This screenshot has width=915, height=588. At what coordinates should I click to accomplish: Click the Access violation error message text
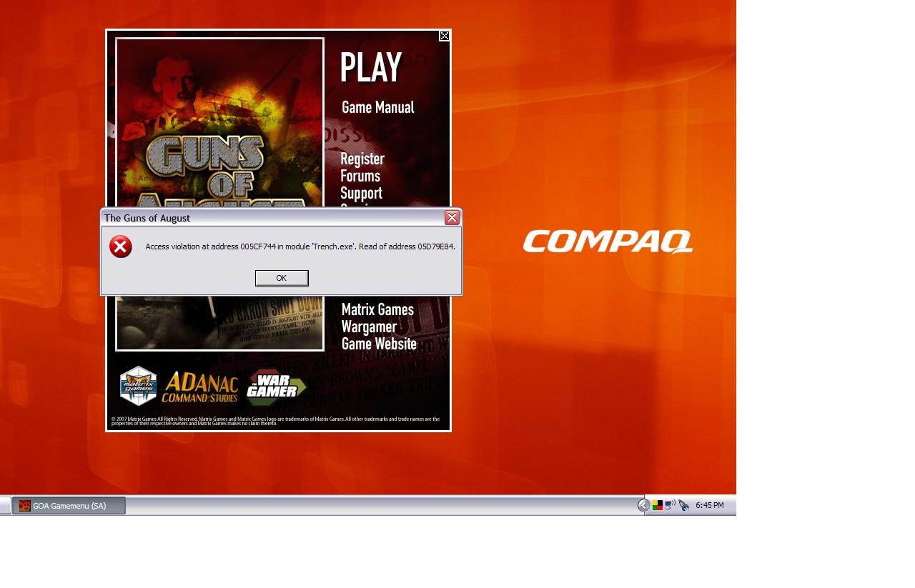pos(300,246)
